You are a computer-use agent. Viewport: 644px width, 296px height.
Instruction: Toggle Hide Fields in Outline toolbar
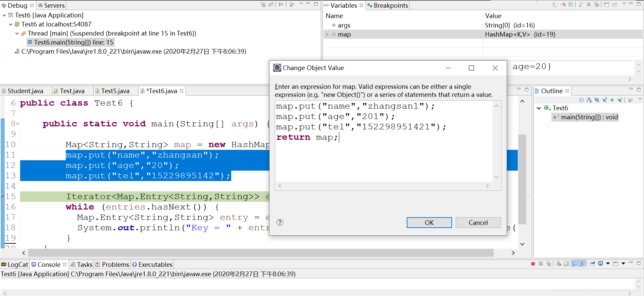pyautogui.click(x=597, y=100)
